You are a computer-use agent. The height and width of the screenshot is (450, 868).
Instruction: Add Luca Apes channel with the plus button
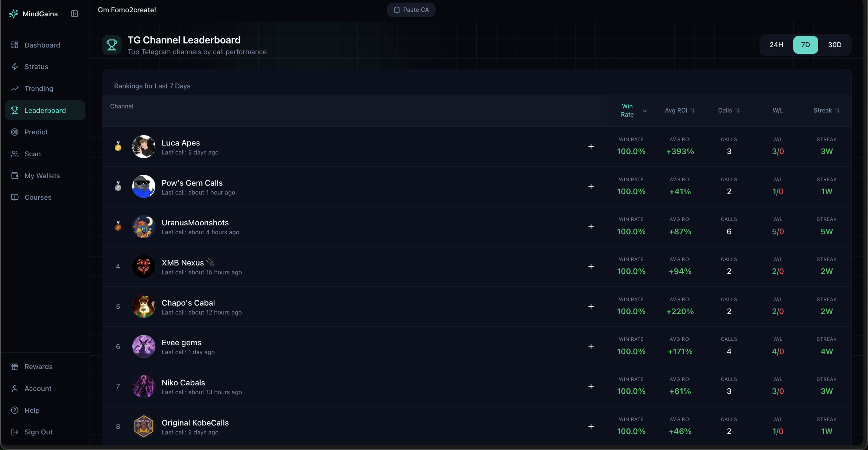tap(591, 147)
